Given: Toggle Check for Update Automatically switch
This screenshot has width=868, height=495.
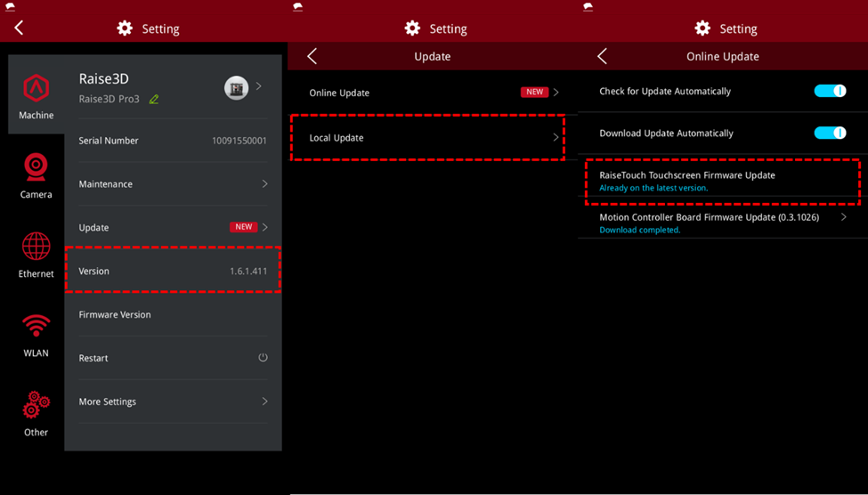Looking at the screenshot, I should click(830, 91).
